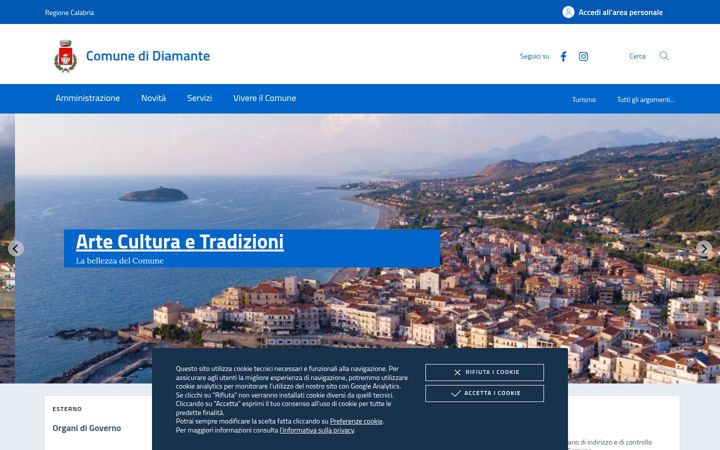Screen dimensions: 720x450
Task: Go to next carousel slide
Action: [x=703, y=249]
